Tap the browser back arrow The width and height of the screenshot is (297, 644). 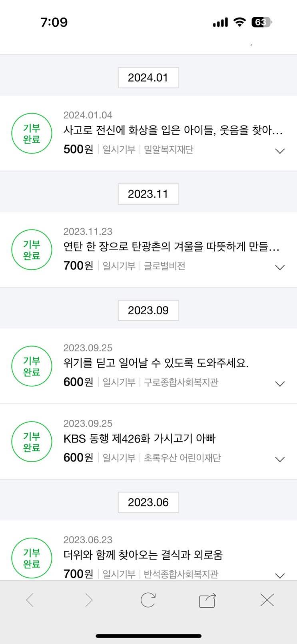[30, 600]
